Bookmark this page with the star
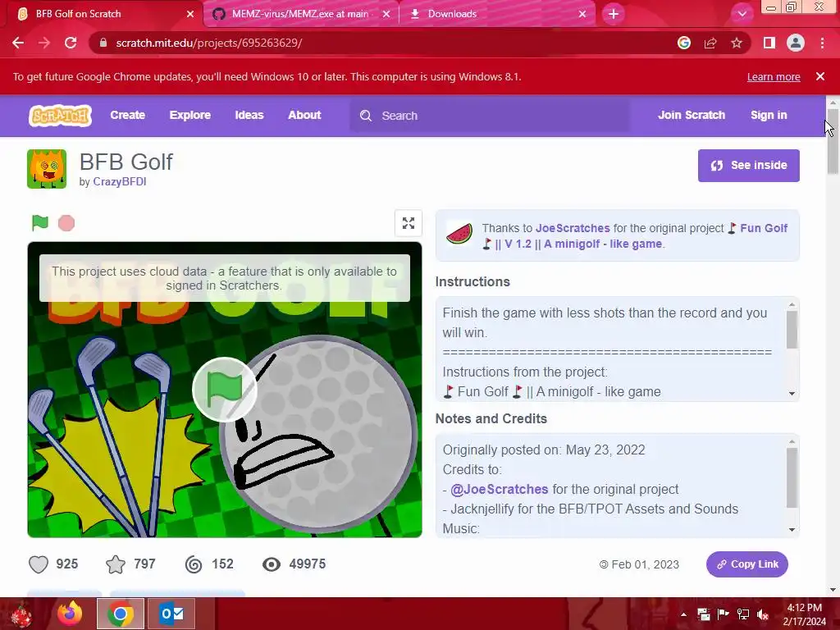The height and width of the screenshot is (630, 840). coord(737,43)
